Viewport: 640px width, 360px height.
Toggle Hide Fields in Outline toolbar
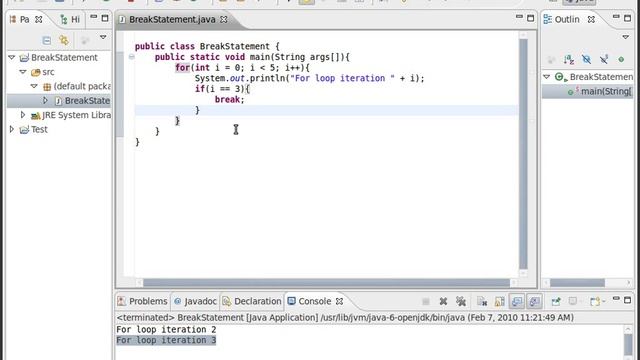click(587, 60)
